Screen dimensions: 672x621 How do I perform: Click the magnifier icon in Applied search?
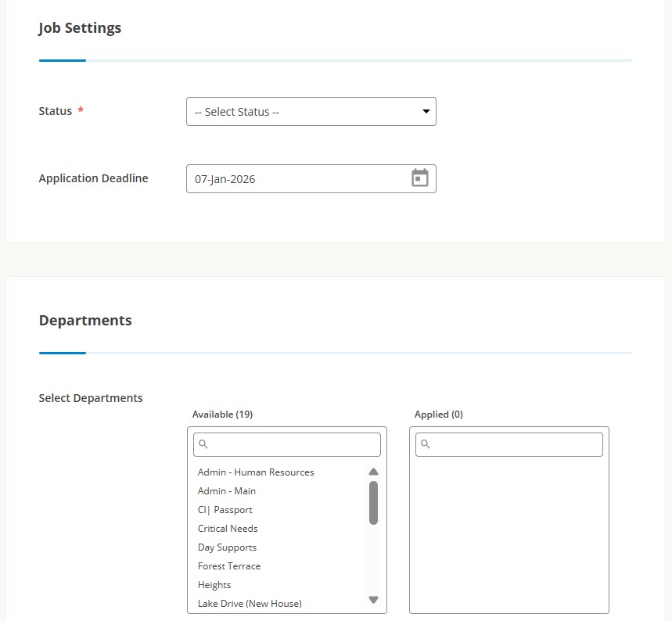tap(425, 444)
